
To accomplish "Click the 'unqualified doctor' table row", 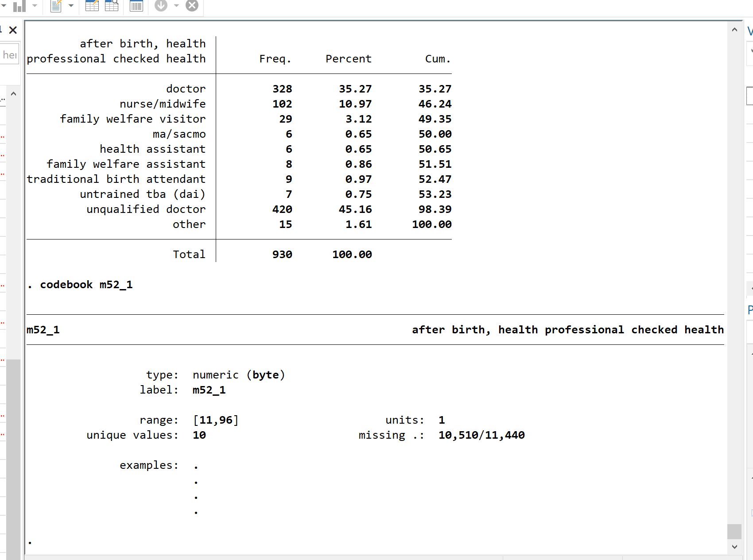I will 146,209.
